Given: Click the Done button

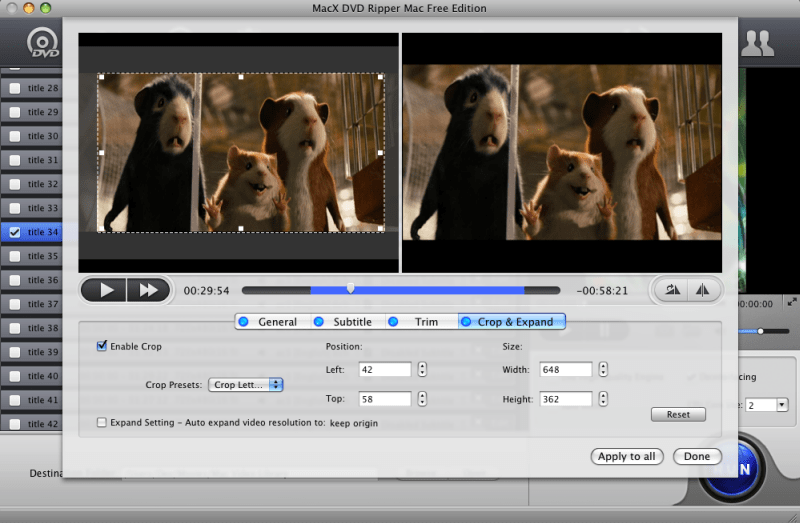Looking at the screenshot, I should point(697,456).
